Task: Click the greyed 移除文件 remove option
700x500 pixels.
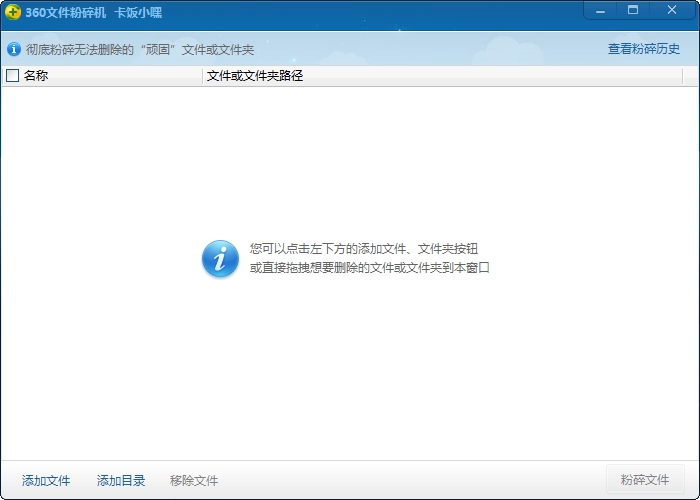Action: pyautogui.click(x=194, y=481)
